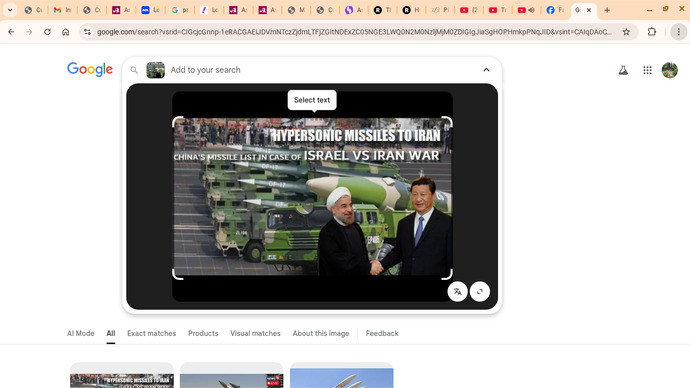Click the searched image thumbnail in search box

(x=155, y=70)
